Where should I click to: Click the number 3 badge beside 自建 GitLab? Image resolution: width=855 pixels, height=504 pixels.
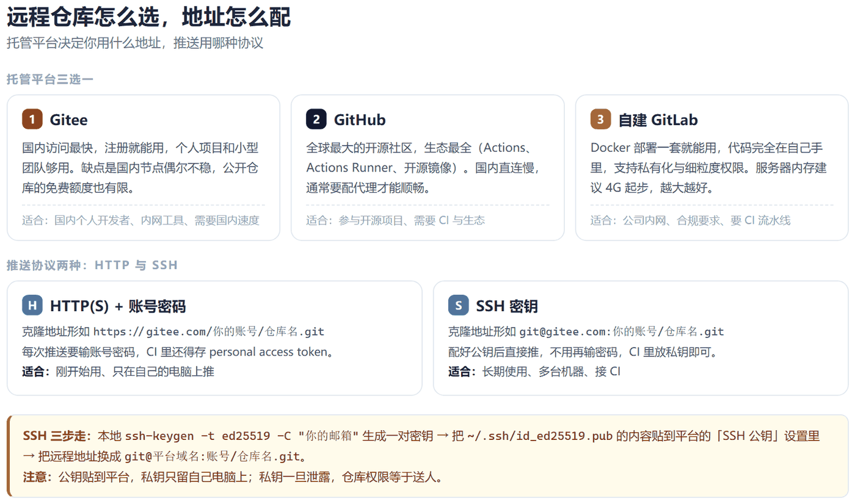click(x=601, y=119)
